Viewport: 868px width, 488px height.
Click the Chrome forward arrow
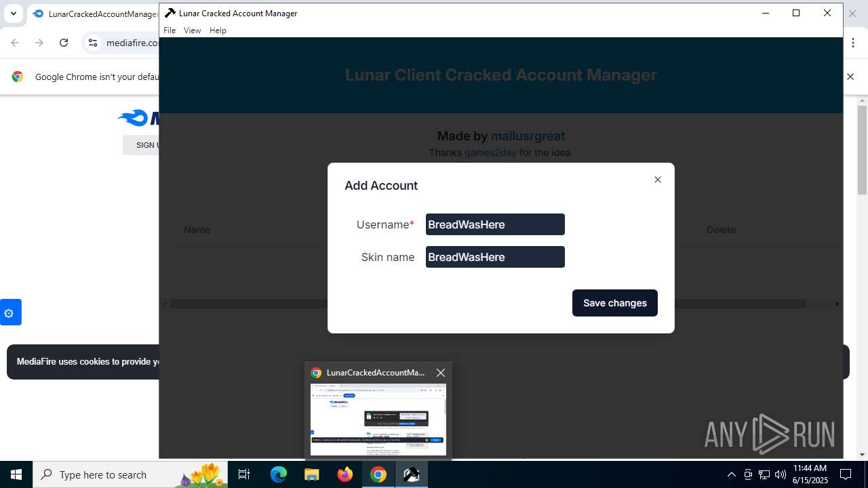tap(39, 43)
